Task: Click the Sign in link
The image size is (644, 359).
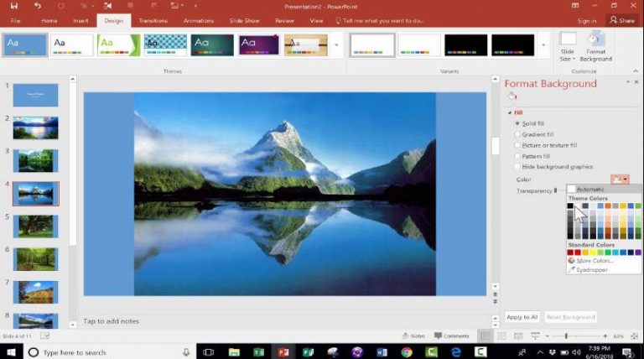Action: coord(586,20)
